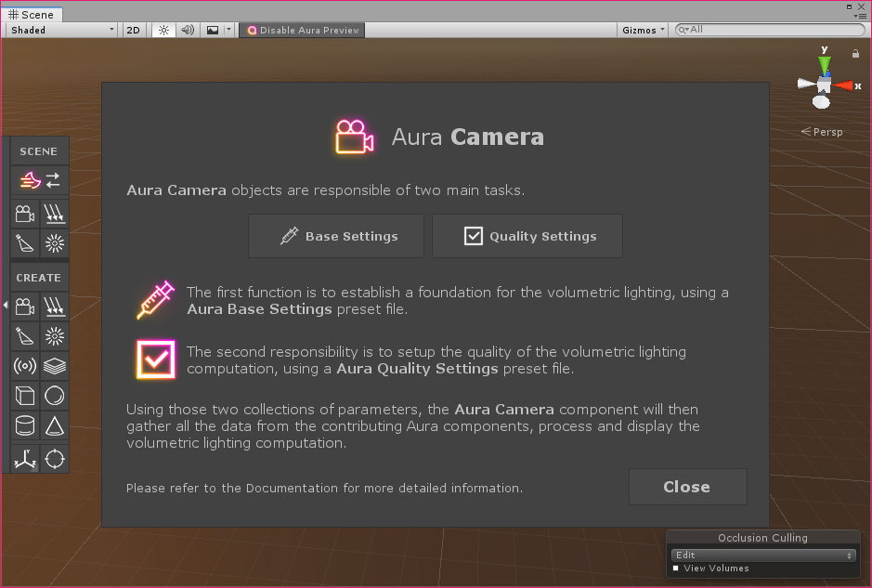872x588 pixels.
Task: Toggle the scene gizmo lock icon
Action: tap(855, 53)
